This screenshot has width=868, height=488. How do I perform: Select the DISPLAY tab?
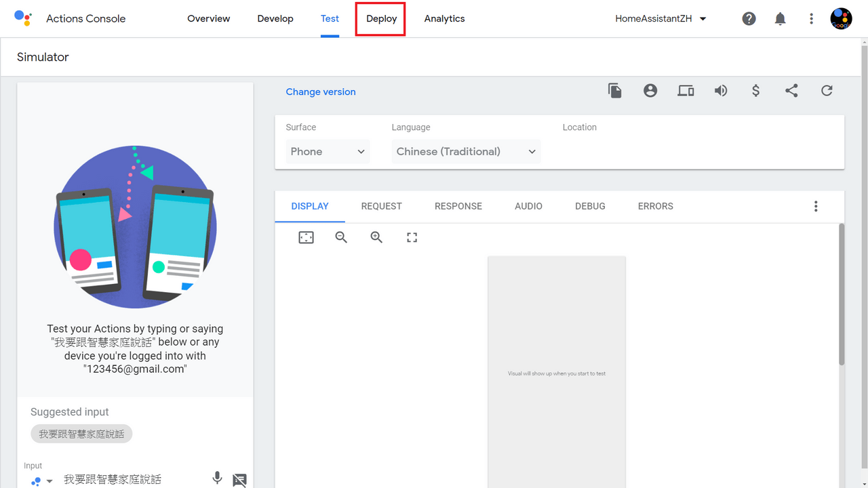(310, 206)
